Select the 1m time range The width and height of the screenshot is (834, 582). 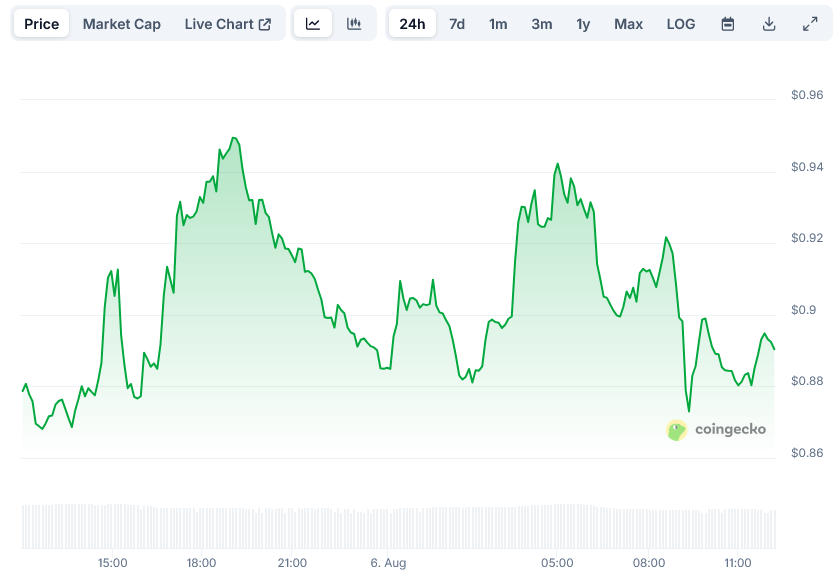[x=498, y=24]
